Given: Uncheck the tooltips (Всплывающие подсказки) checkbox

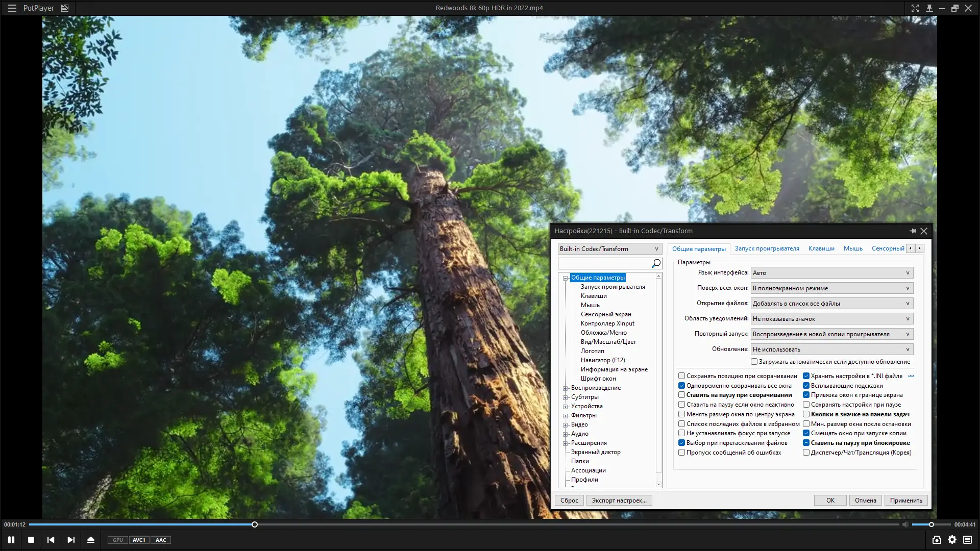Looking at the screenshot, I should (806, 386).
